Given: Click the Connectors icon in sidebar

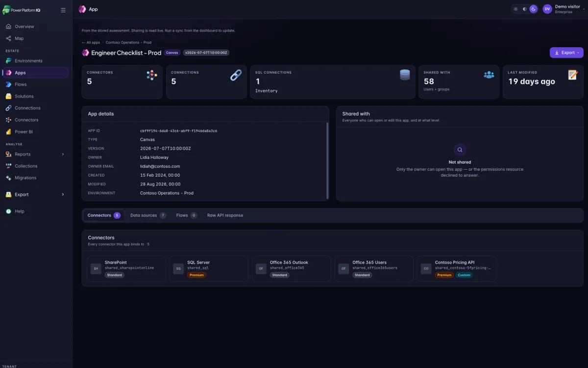Looking at the screenshot, I should pos(9,120).
